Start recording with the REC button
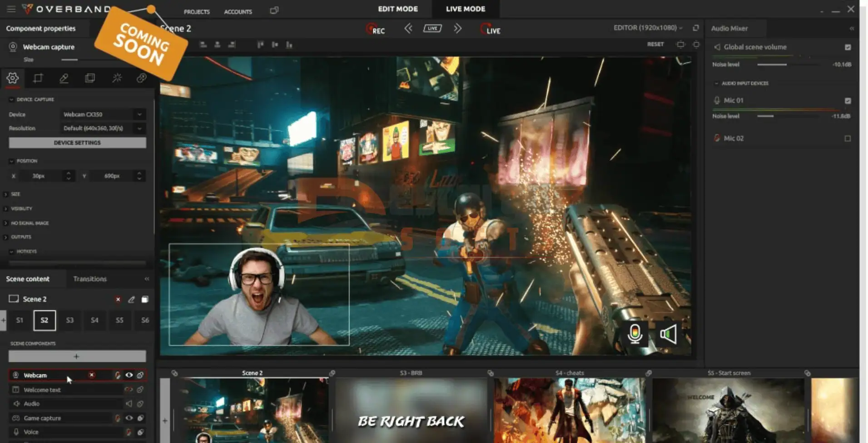Screen dimensions: 868x443 (x=376, y=30)
